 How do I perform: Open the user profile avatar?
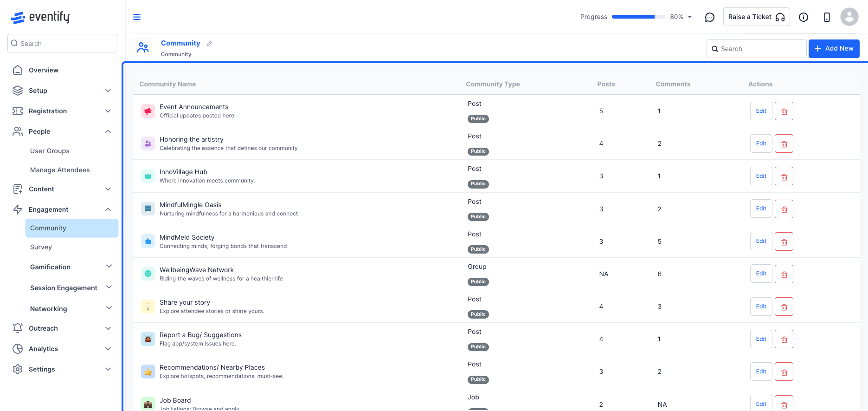pos(849,17)
